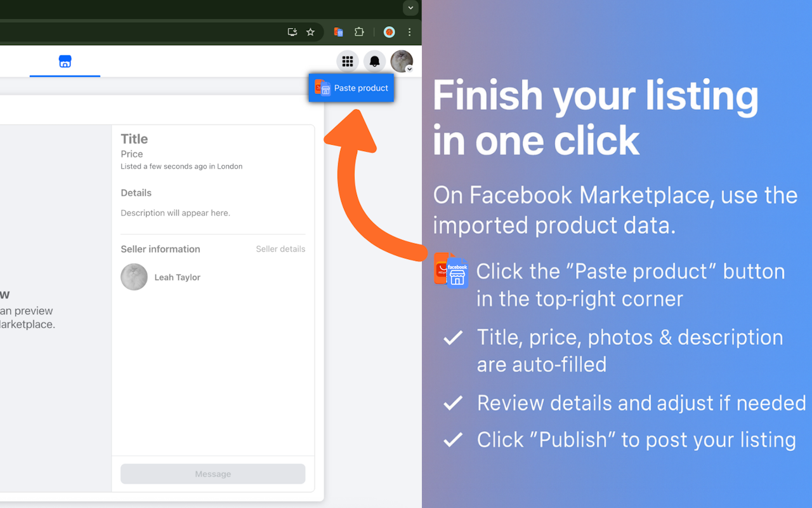
Task: Click the Paste product button
Action: tap(351, 88)
